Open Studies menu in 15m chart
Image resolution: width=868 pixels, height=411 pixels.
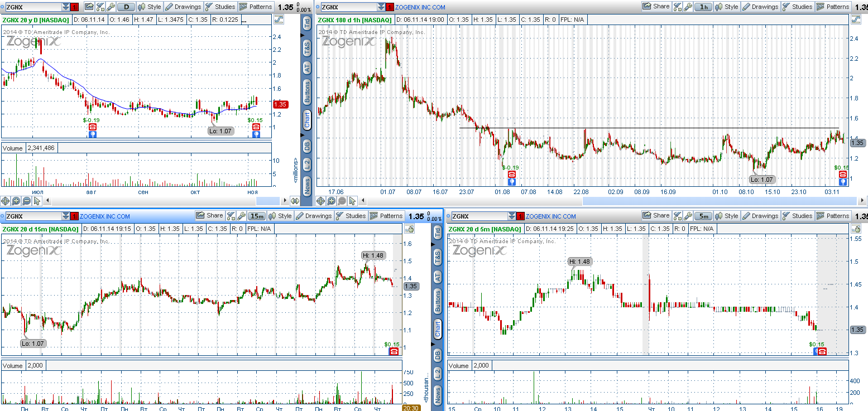(351, 216)
